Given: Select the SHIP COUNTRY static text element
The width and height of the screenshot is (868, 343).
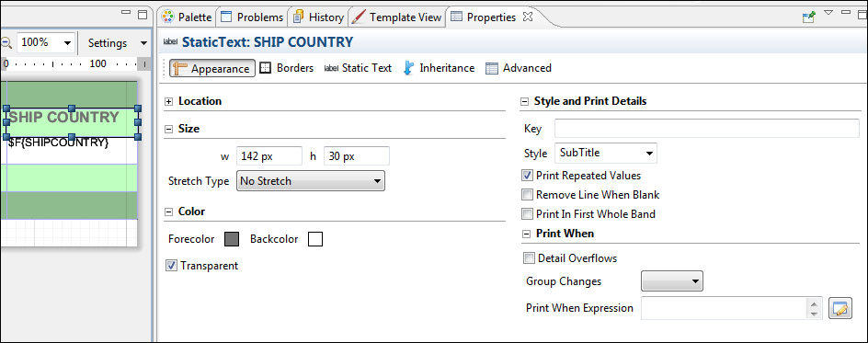Looking at the screenshot, I should click(x=72, y=123).
